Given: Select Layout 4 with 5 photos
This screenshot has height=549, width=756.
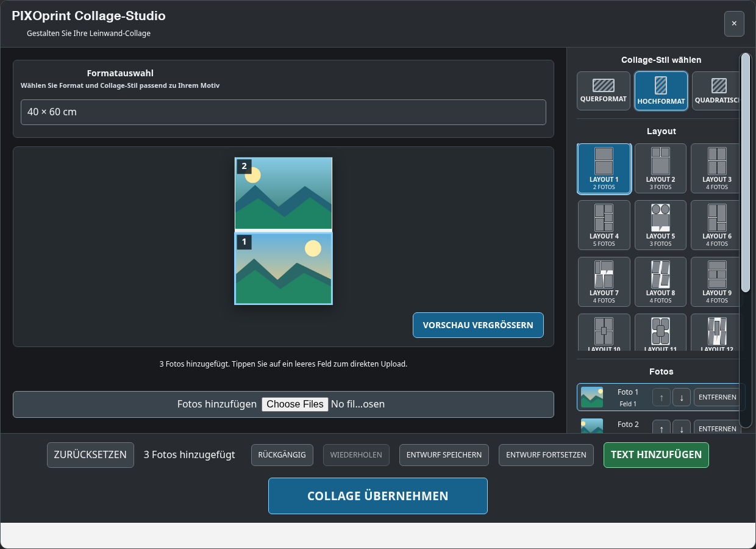Looking at the screenshot, I should 604,225.
